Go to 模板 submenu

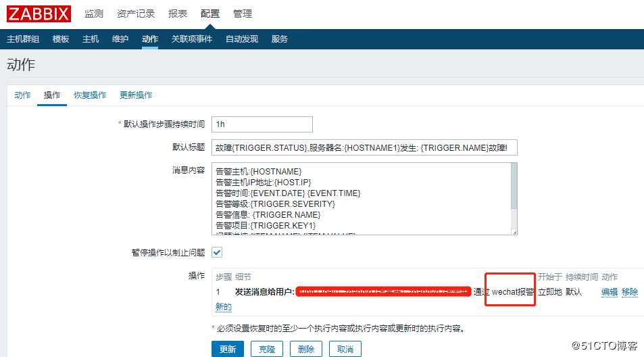[61, 39]
